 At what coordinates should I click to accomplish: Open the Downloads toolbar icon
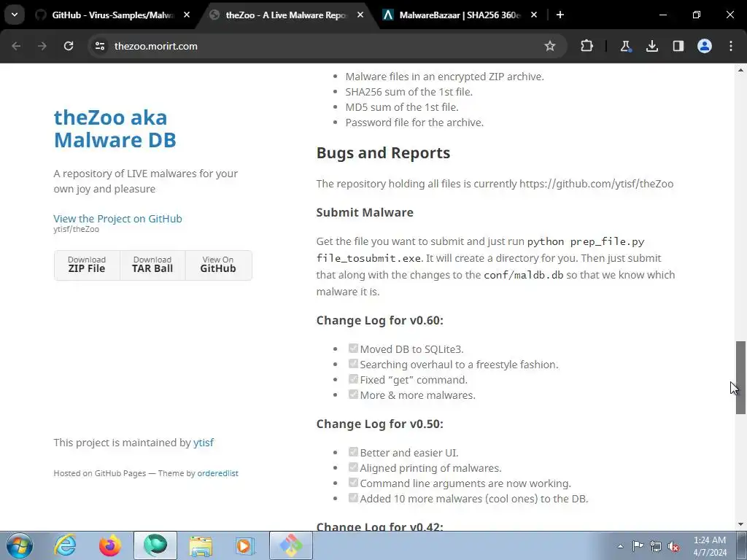(x=651, y=46)
